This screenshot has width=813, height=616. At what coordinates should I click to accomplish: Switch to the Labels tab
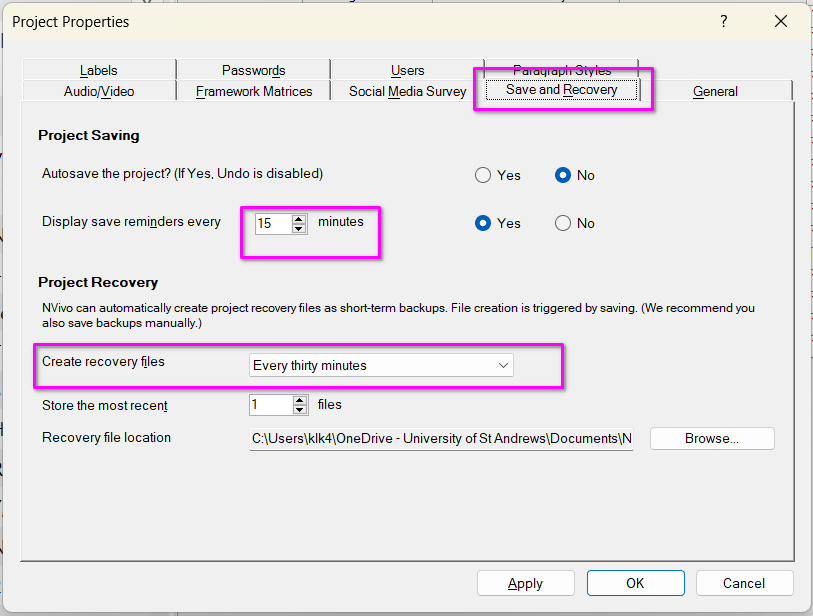pyautogui.click(x=99, y=70)
